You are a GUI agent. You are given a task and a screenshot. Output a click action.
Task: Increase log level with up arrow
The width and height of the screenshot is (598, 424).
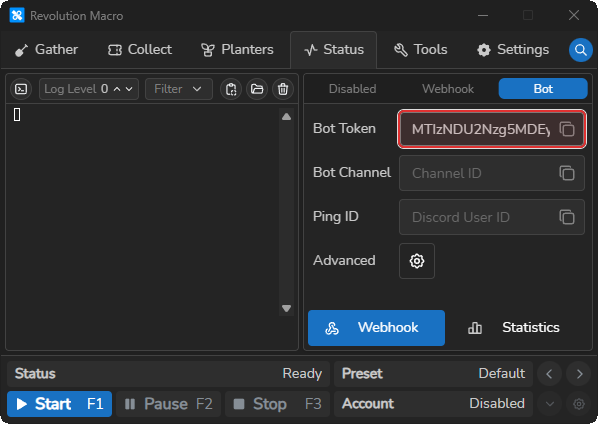pos(117,89)
